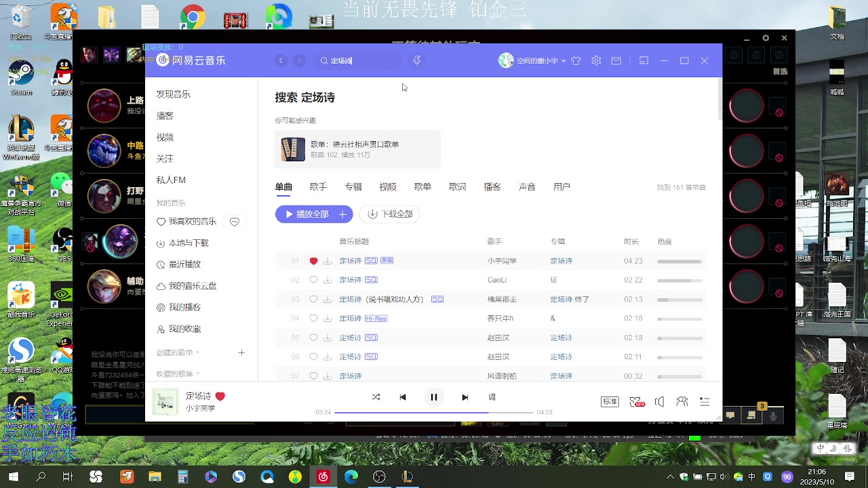Screen dimensions: 868x488
Task: Open 发现音乐 in the sidebar
Action: [174, 94]
